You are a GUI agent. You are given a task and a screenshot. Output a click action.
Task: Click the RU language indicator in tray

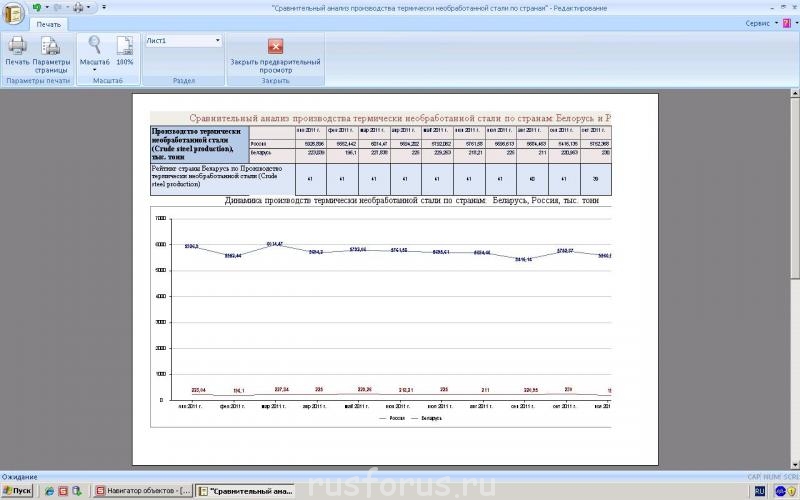pos(760,491)
